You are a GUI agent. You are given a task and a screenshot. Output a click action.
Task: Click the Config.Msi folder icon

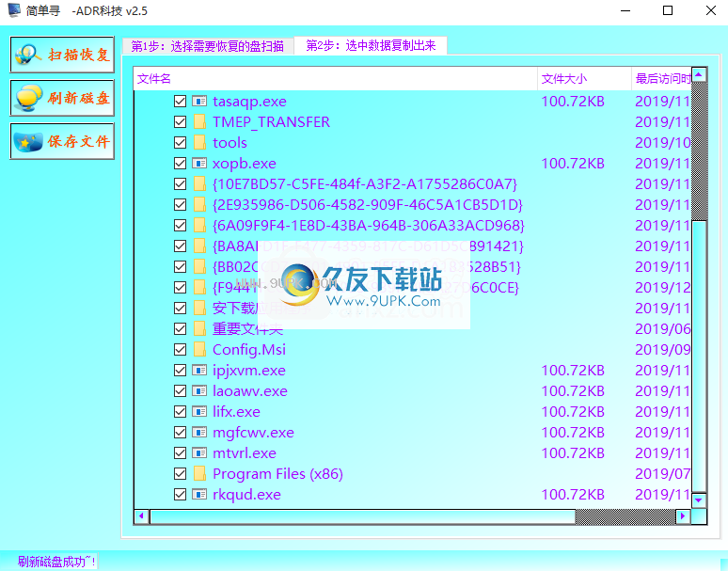pyautogui.click(x=199, y=350)
